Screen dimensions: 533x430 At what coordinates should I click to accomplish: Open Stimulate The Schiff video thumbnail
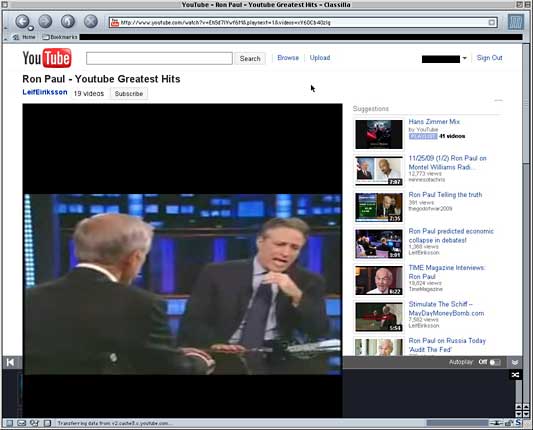(379, 317)
